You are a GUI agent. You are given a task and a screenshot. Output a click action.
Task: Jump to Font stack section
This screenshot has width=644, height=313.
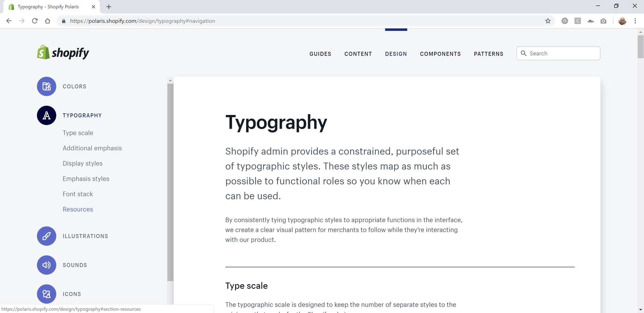pyautogui.click(x=78, y=194)
